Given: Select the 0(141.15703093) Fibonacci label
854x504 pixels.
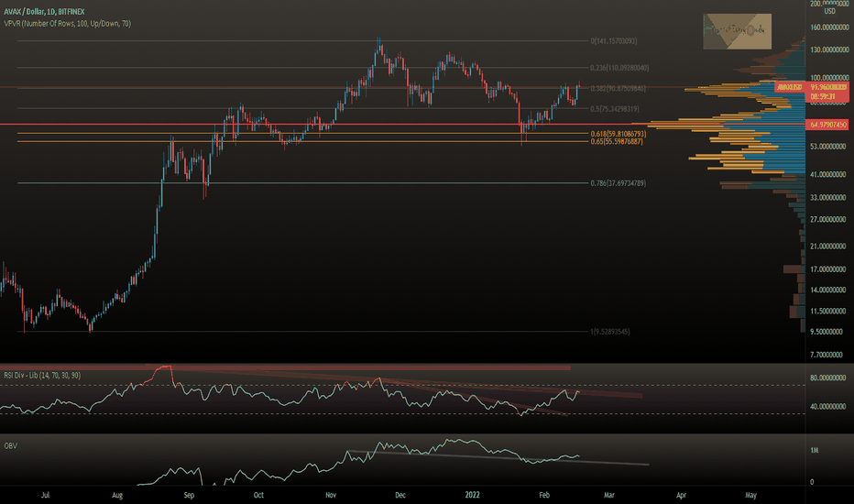Looking at the screenshot, I should 614,41.
